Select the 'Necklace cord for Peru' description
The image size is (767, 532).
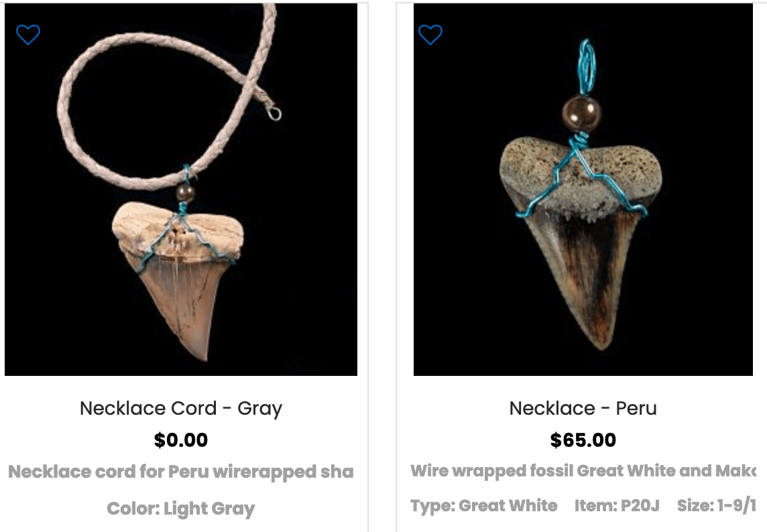(x=181, y=472)
